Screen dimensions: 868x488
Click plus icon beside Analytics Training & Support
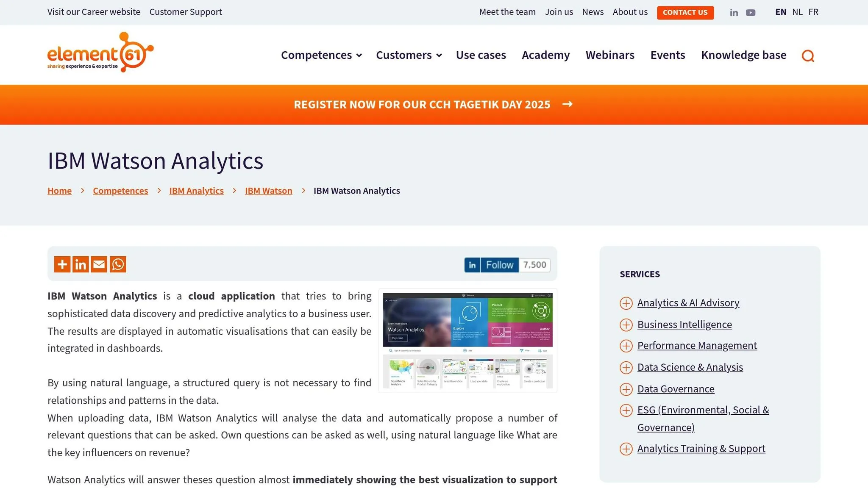pyautogui.click(x=626, y=449)
